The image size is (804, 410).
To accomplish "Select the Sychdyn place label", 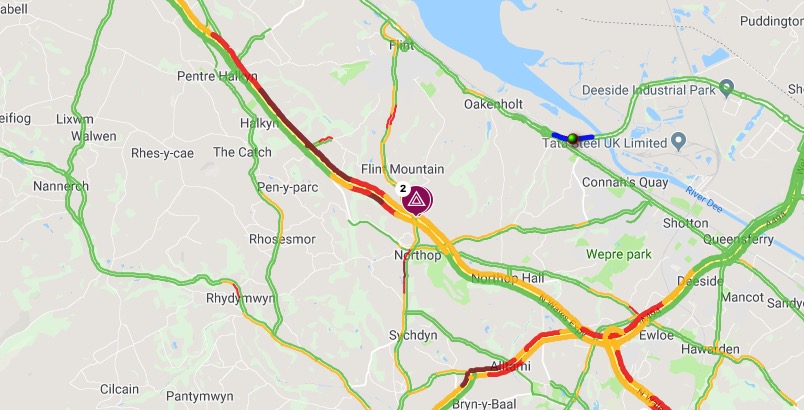I will tap(413, 335).
